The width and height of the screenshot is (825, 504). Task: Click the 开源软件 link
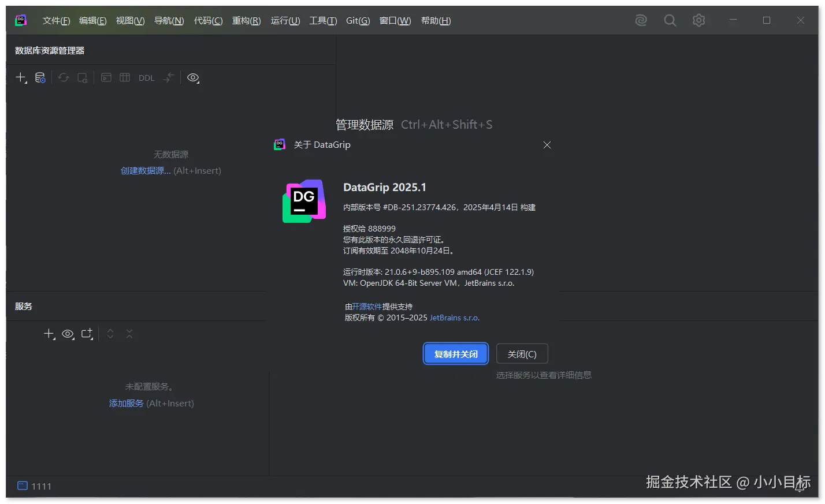pos(367,307)
